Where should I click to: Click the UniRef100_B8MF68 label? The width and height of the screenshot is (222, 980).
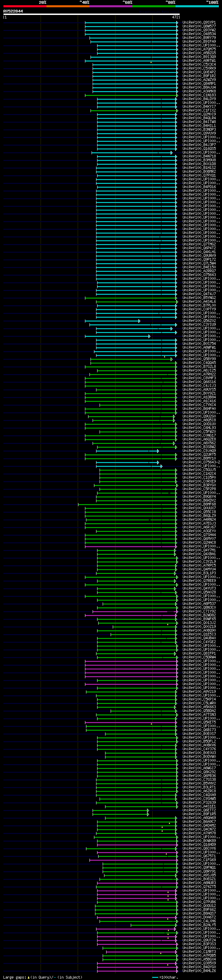199,504
